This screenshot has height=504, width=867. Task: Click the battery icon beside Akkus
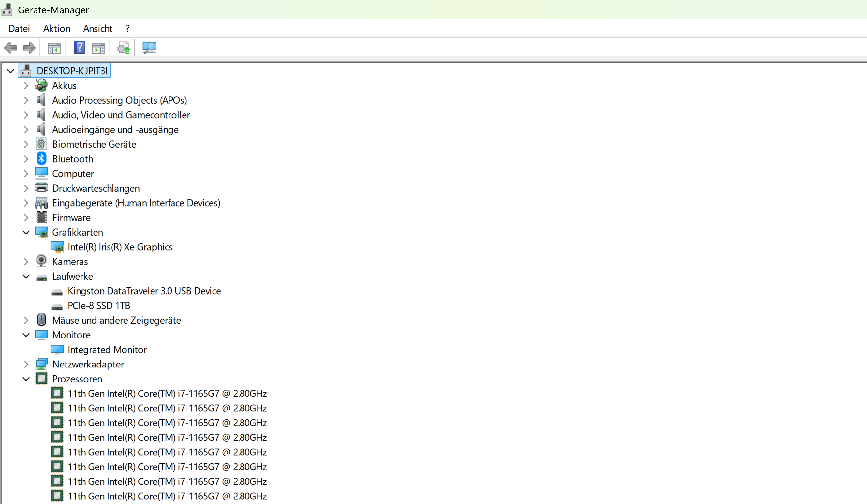point(41,86)
